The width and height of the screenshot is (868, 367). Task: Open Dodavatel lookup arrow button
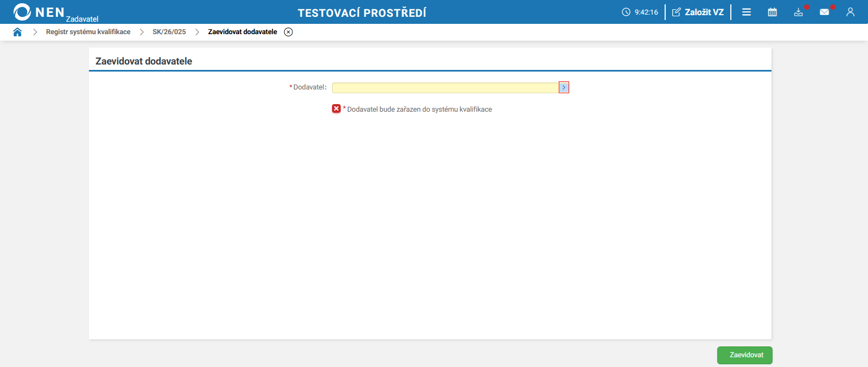[564, 87]
